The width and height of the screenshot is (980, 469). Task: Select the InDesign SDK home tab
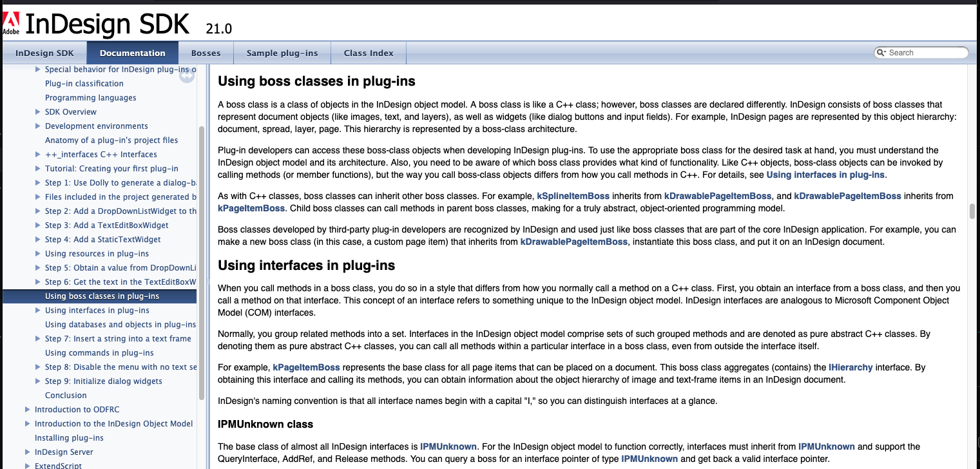click(44, 53)
